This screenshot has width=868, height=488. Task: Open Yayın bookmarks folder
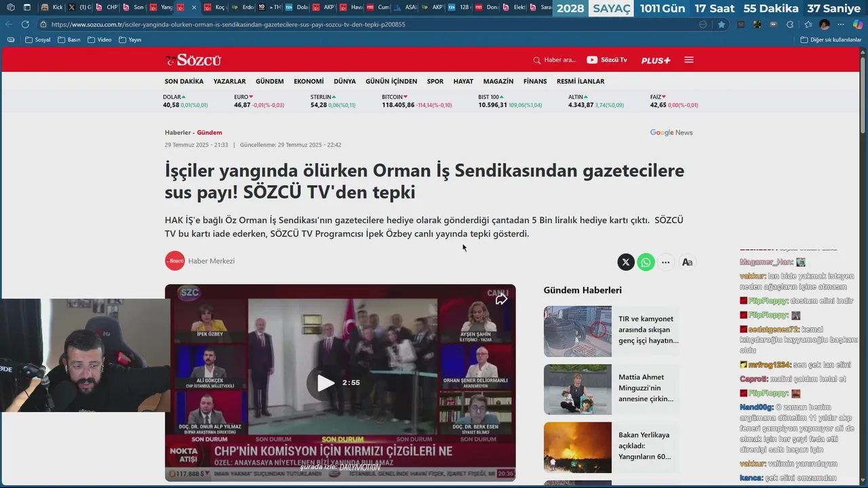[x=130, y=40]
